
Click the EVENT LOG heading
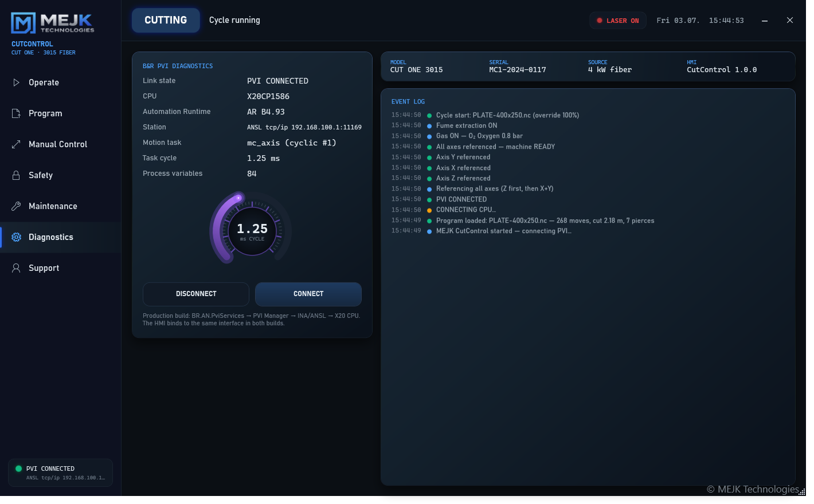[408, 102]
